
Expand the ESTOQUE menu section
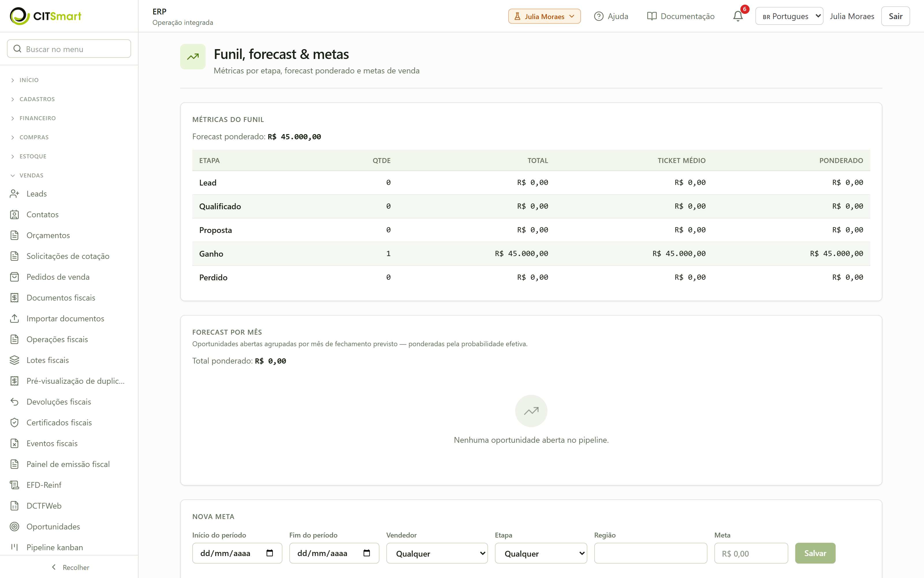click(28, 156)
